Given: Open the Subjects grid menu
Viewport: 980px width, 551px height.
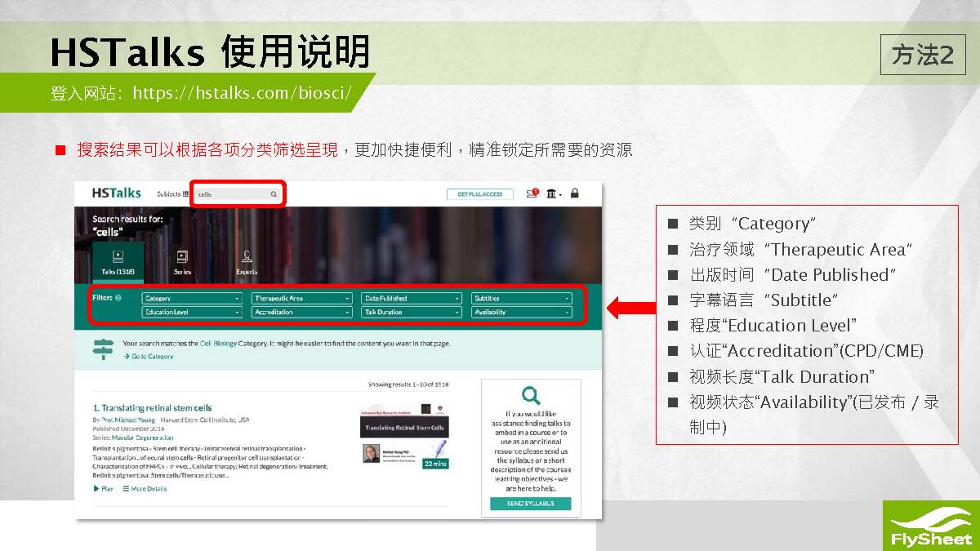Looking at the screenshot, I should point(172,194).
